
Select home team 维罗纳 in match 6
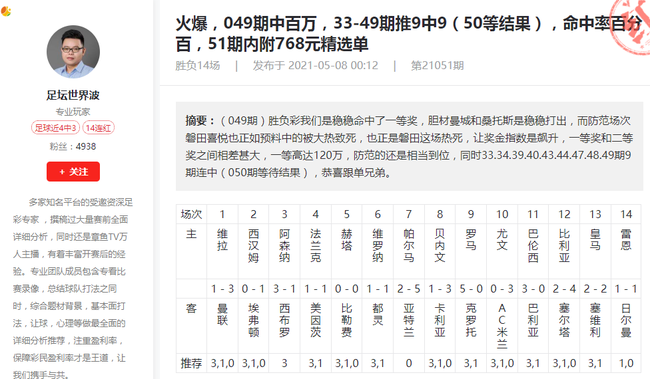[378, 246]
